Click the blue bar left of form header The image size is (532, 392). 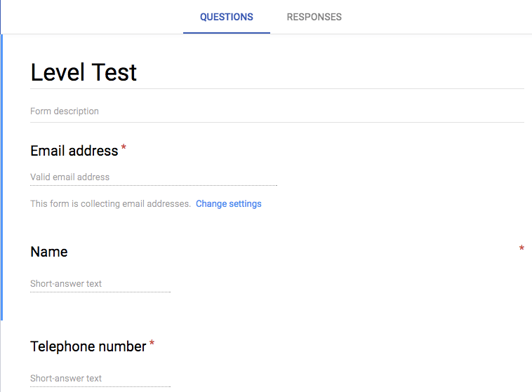[x=1, y=175]
